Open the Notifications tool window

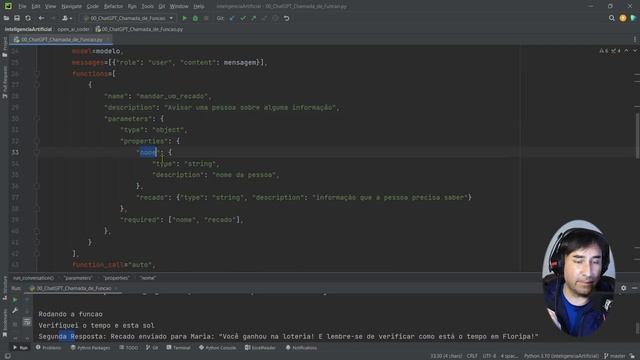point(301,348)
